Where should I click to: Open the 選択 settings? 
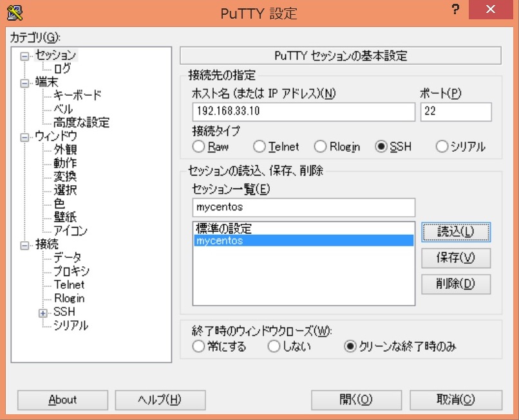click(65, 190)
